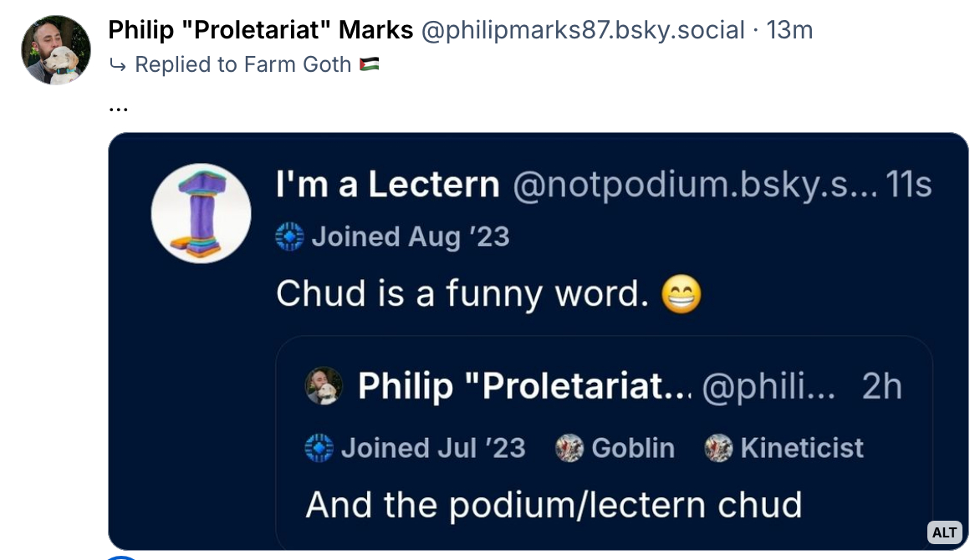975x560 pixels.
Task: Click Philip Marks' profile avatar with dog
Action: [56, 50]
